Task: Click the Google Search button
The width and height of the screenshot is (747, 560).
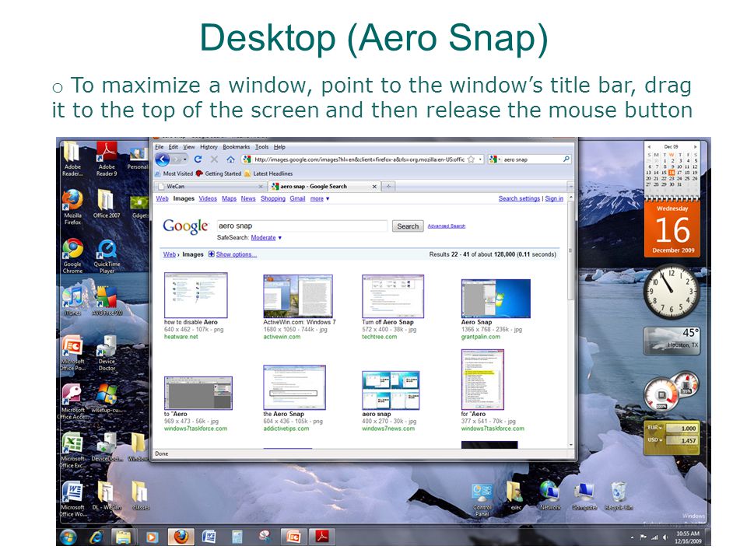Action: click(x=408, y=226)
